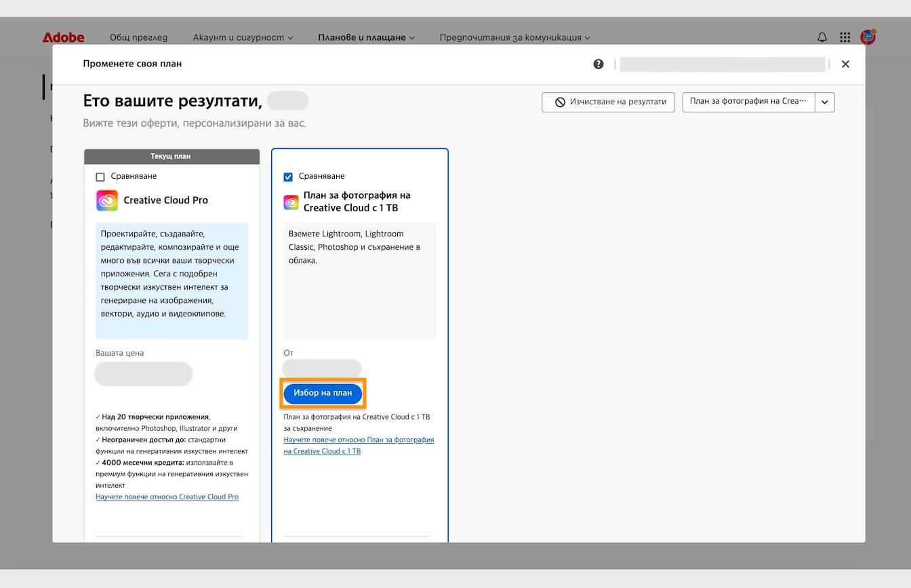Check Сравняване for Creative Cloud Pro
Viewport: 911px width, 588px height.
100,177
